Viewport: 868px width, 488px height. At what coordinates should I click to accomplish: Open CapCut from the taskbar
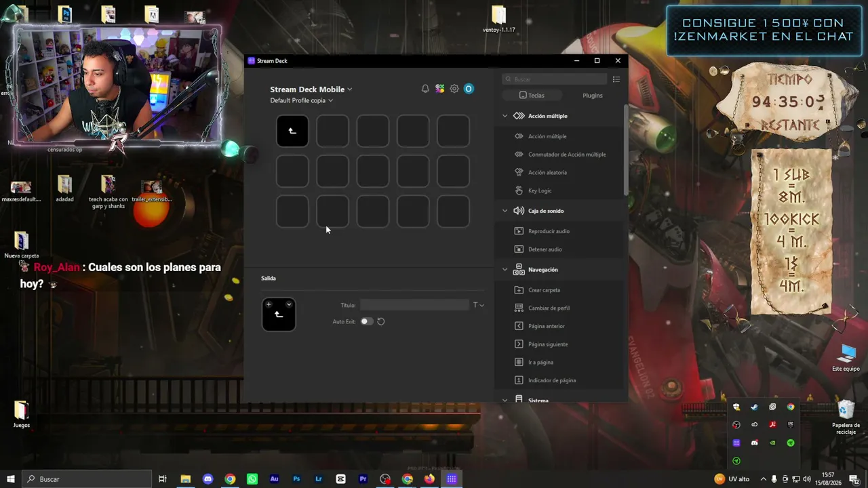click(x=340, y=479)
